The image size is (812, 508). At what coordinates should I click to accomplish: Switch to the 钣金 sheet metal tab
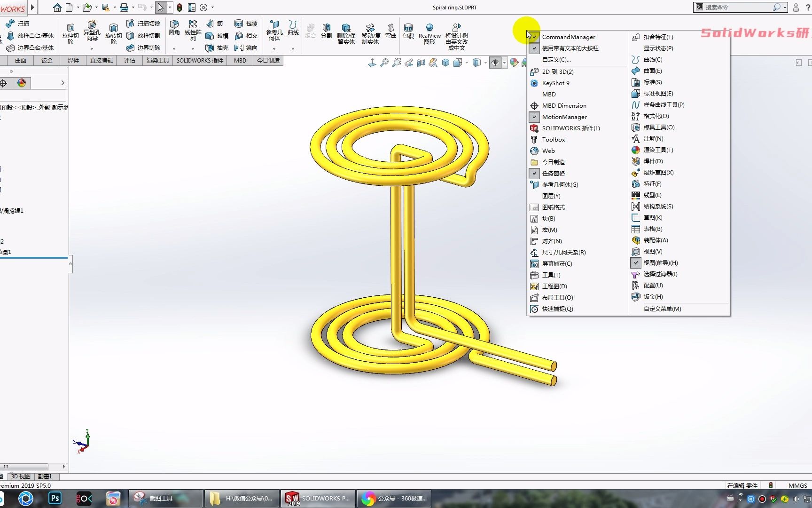(47, 60)
